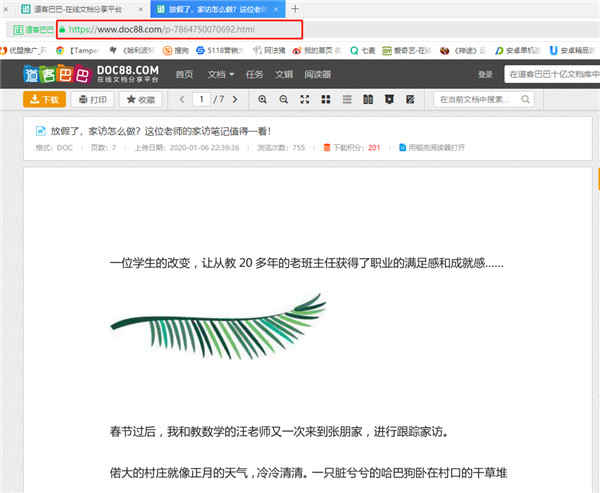Open the 神途 bookmark
Viewport: 600px width, 493px height.
(462, 51)
